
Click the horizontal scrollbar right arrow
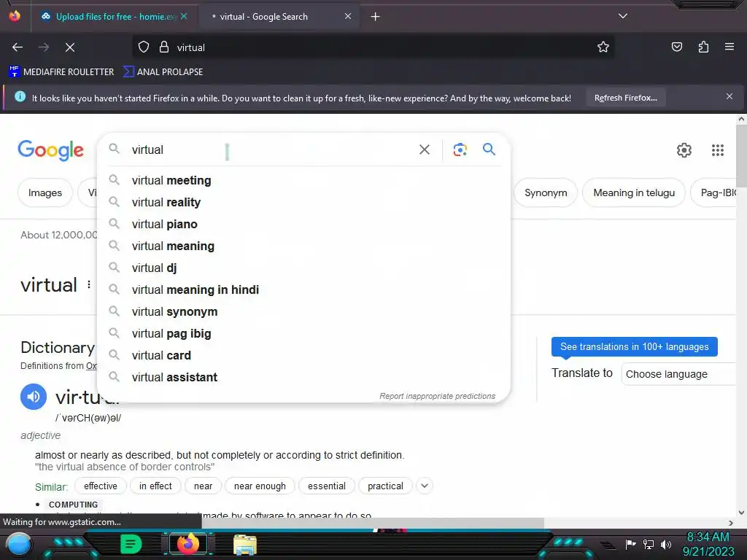coord(731,523)
